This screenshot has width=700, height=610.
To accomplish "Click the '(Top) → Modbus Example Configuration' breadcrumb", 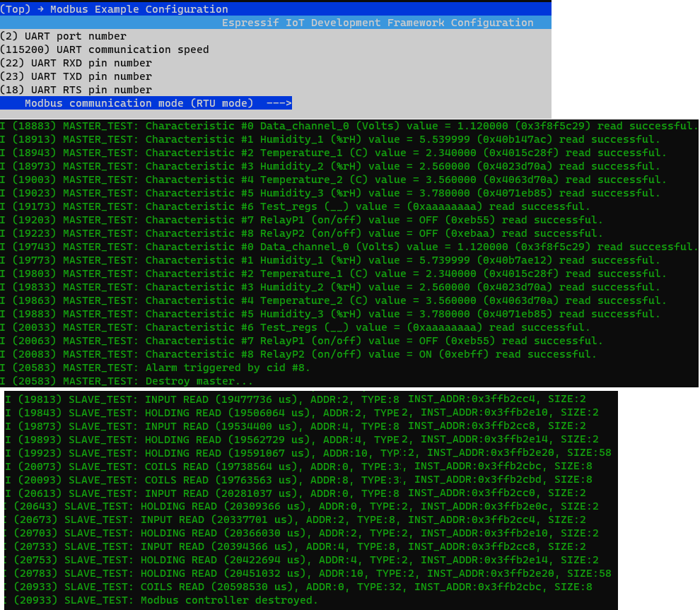I will pyautogui.click(x=114, y=9).
